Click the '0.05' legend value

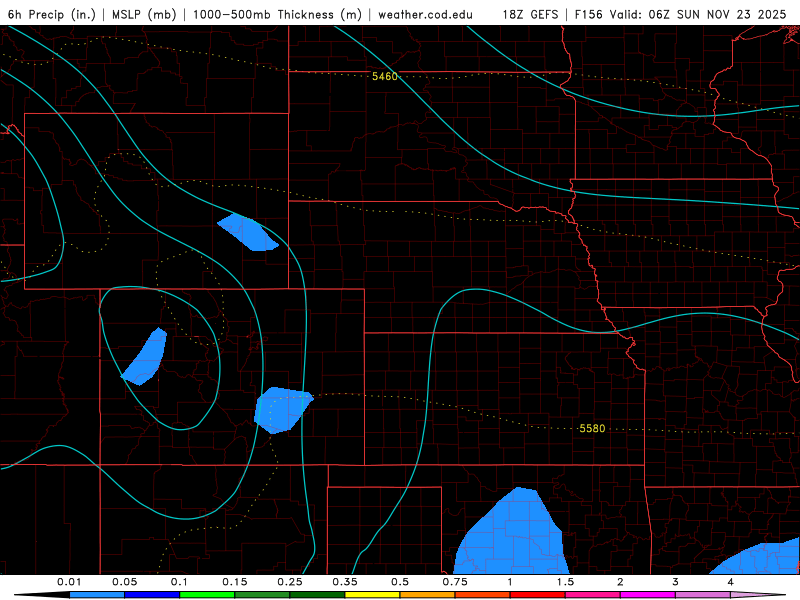[124, 582]
